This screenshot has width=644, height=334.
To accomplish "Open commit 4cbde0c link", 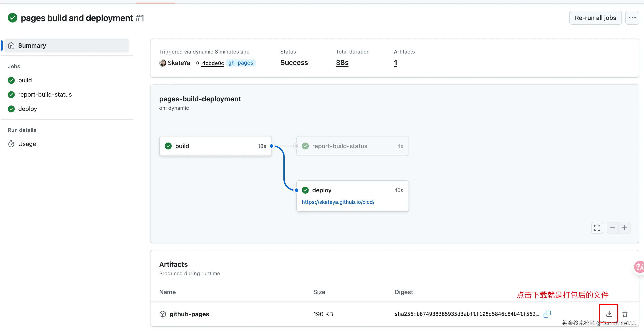I will 213,63.
